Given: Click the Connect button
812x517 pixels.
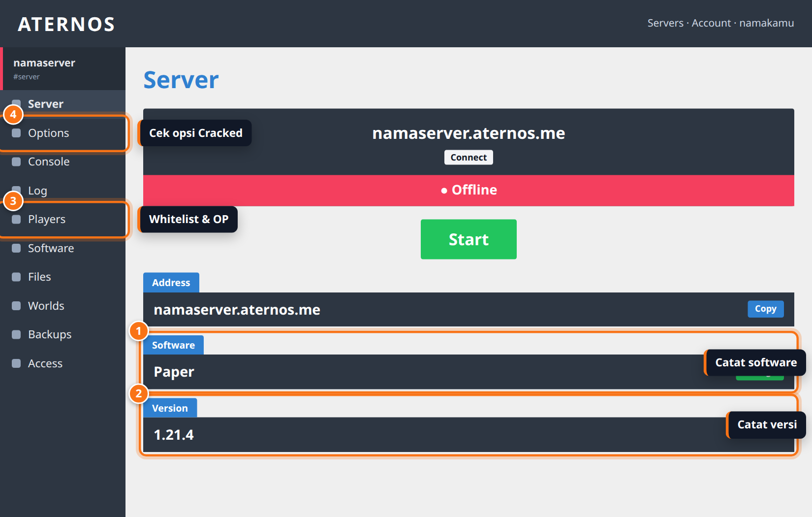Looking at the screenshot, I should [x=468, y=157].
